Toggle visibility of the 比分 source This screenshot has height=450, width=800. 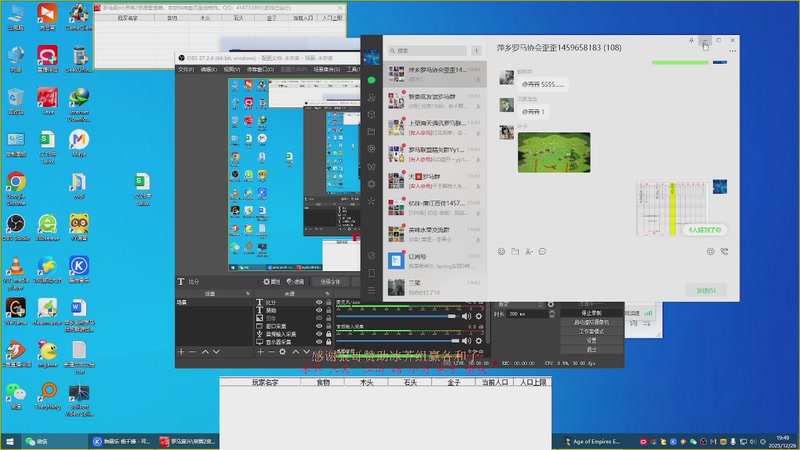pos(319,303)
